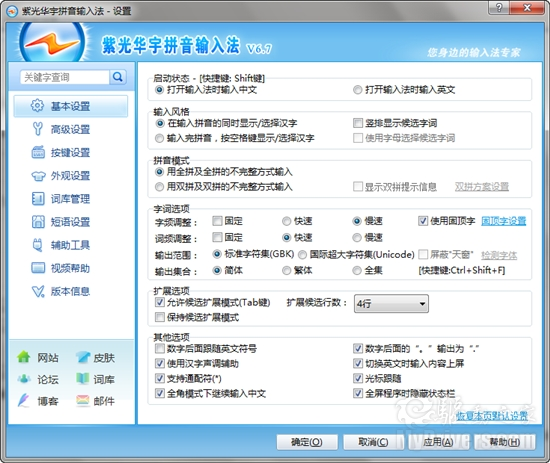
Task: Click 检测字体 link
Action: coord(499,255)
